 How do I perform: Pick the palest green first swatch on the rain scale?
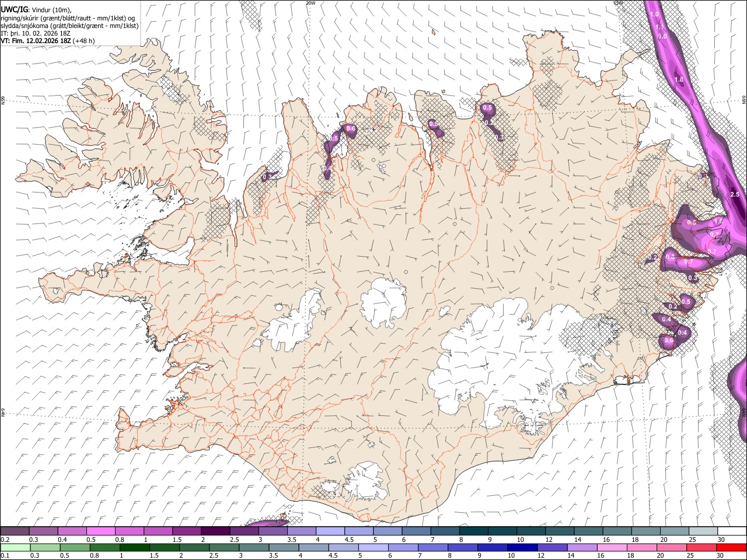[15, 547]
